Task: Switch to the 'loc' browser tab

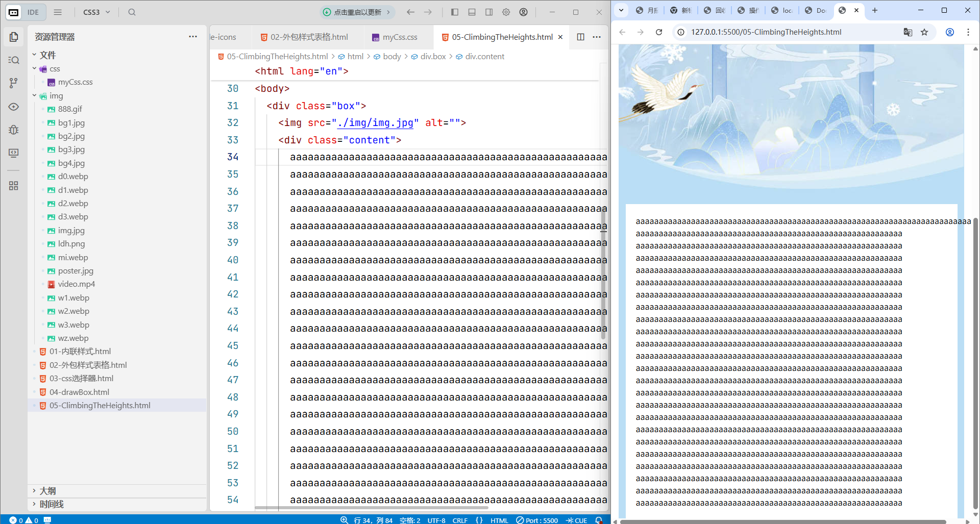Action: (782, 10)
